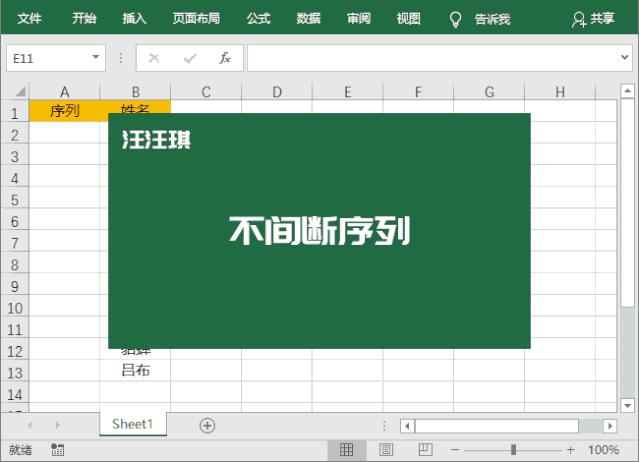Click the macro recording status bar icon

pos(57,450)
